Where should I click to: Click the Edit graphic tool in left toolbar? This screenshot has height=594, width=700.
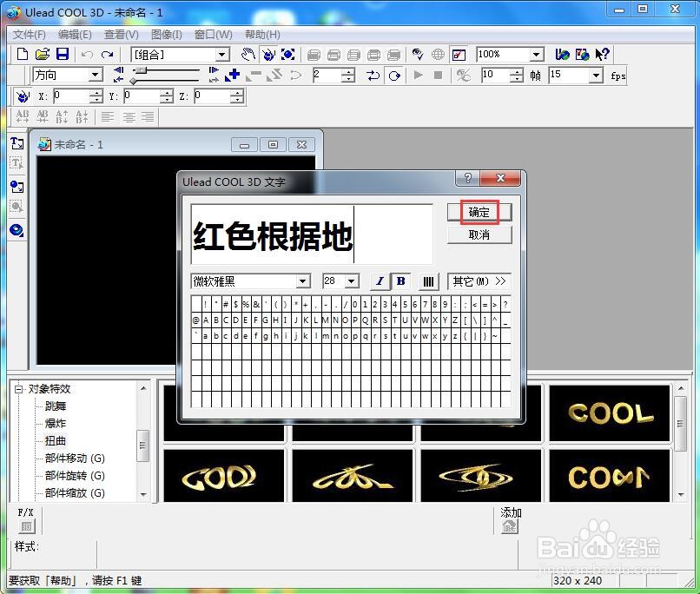click(17, 207)
